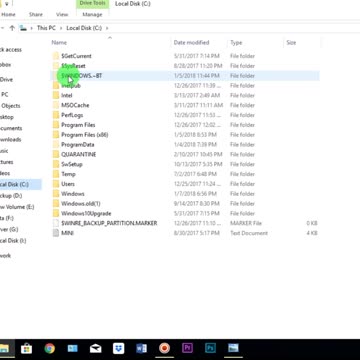Select the MSOCache folder icon
The image size is (360, 360).
tap(56, 105)
